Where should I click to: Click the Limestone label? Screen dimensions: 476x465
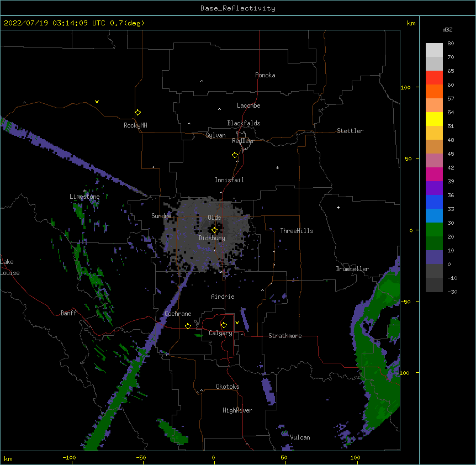click(x=84, y=197)
